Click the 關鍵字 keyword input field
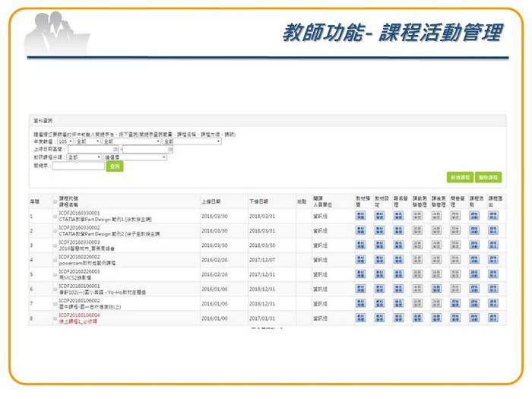The height and width of the screenshot is (399, 532). click(78, 166)
